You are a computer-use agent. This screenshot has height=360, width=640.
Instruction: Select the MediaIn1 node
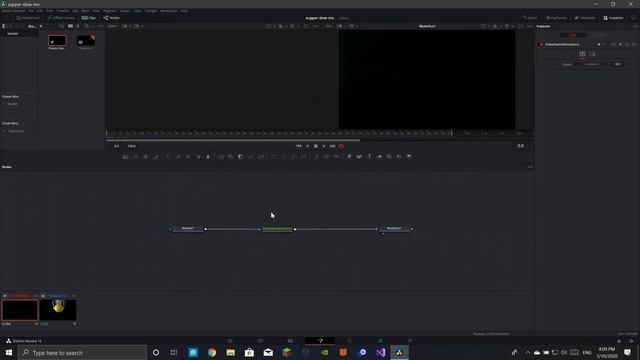pos(188,229)
